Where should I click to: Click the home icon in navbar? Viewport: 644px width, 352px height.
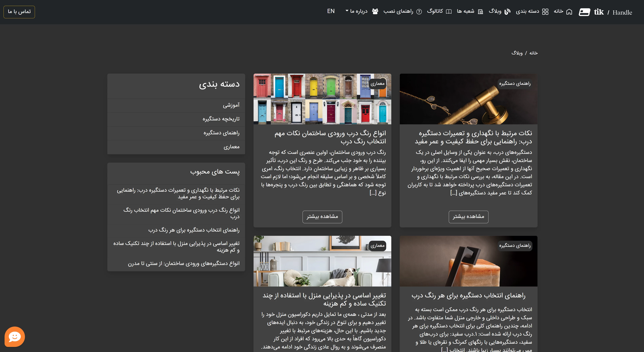click(x=569, y=12)
